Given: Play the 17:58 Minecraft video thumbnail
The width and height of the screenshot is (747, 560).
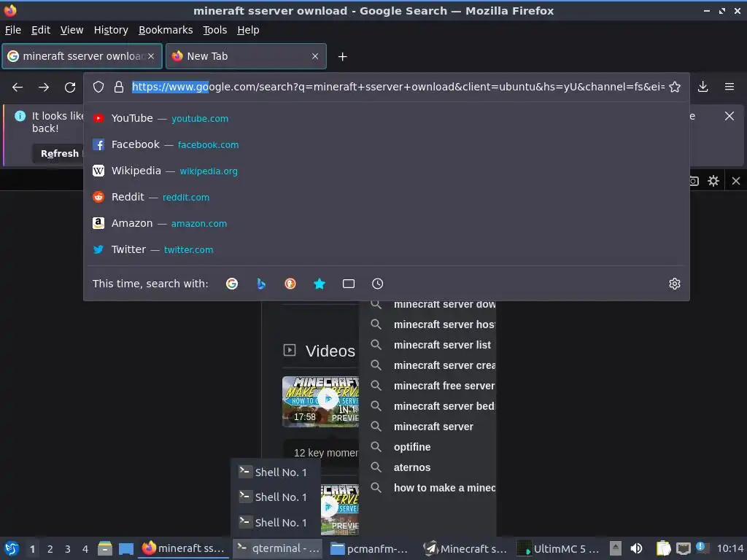Looking at the screenshot, I should coord(321,401).
